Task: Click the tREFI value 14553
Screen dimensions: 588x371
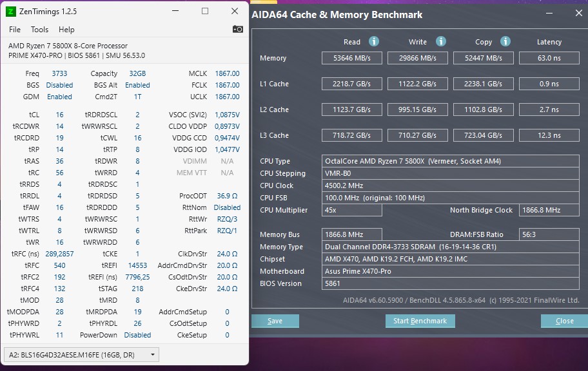Action: point(137,265)
